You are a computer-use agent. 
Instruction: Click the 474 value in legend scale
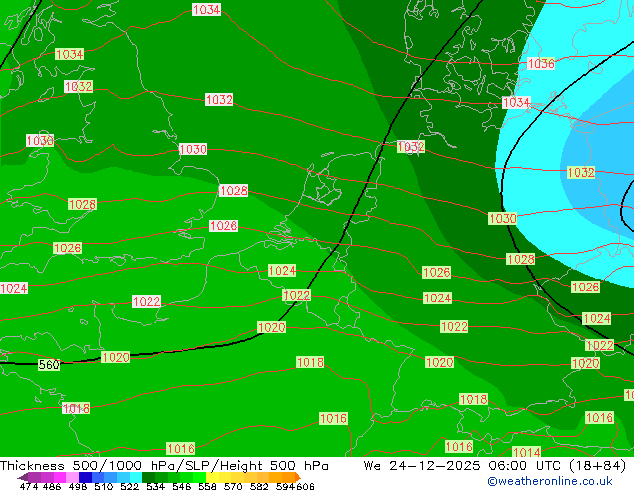[x=29, y=486]
